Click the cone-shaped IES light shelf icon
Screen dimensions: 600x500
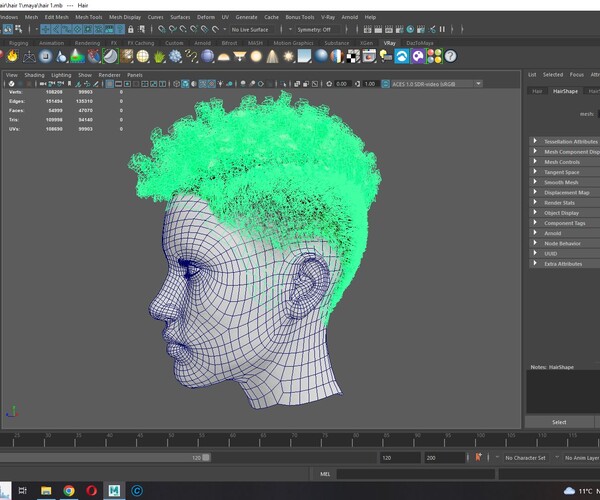(272, 56)
